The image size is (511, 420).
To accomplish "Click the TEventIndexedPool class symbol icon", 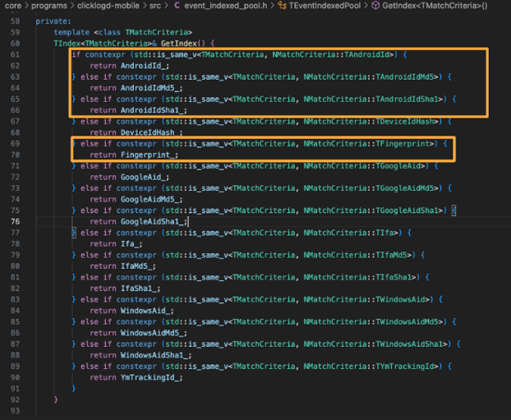I will pyautogui.click(x=282, y=6).
